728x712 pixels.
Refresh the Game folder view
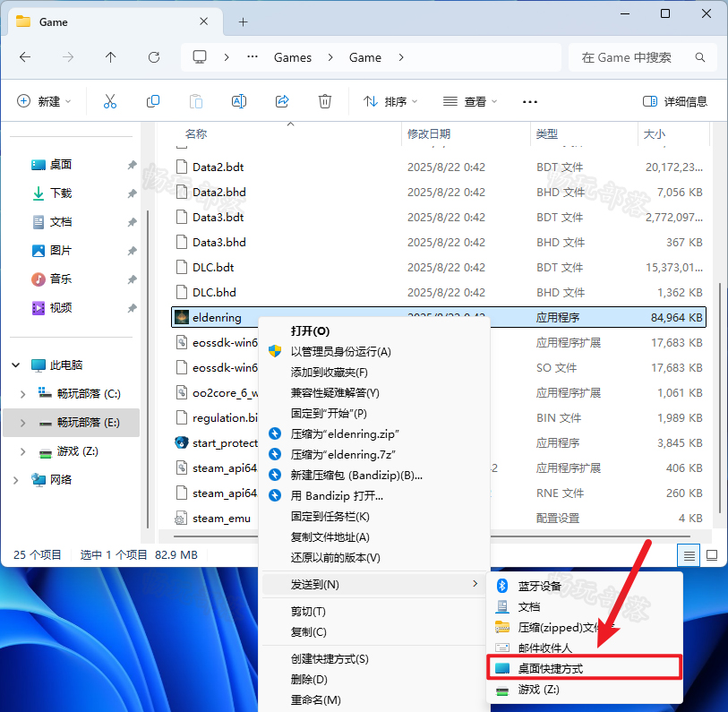154,57
